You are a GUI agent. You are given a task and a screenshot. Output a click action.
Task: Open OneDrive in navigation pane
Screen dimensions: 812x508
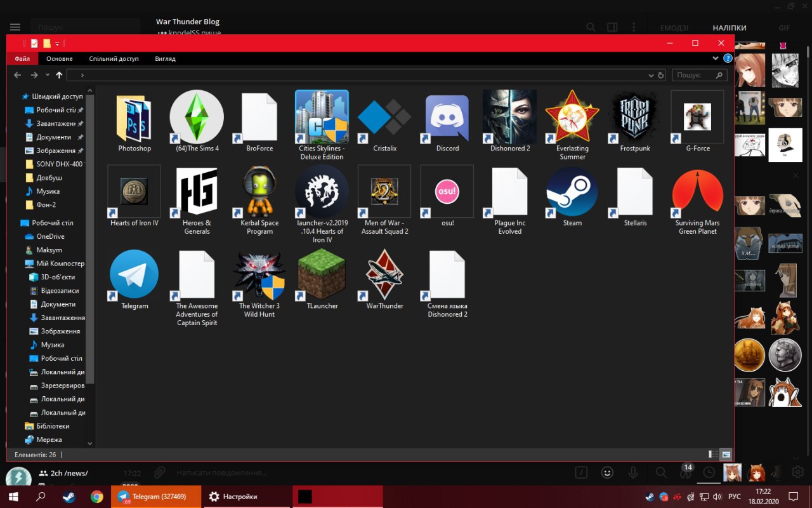click(46, 236)
